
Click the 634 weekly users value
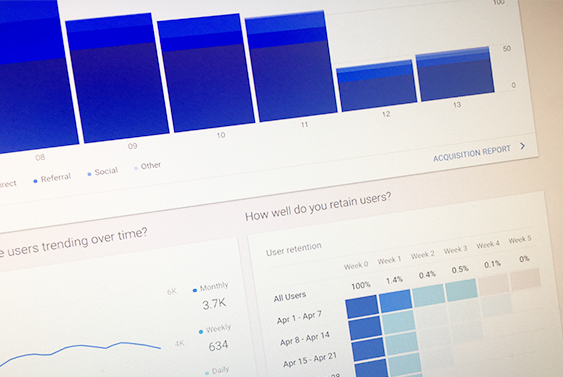pos(218,346)
